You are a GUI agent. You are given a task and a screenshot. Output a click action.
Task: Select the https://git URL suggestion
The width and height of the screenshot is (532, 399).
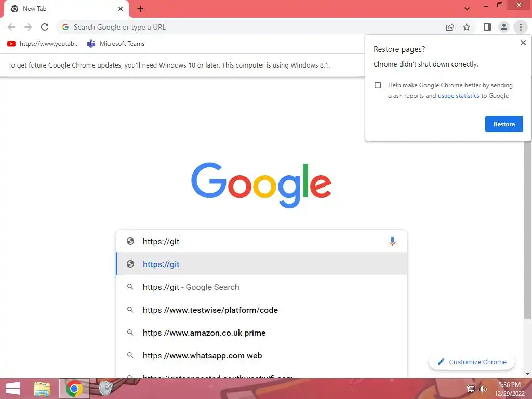(262, 264)
